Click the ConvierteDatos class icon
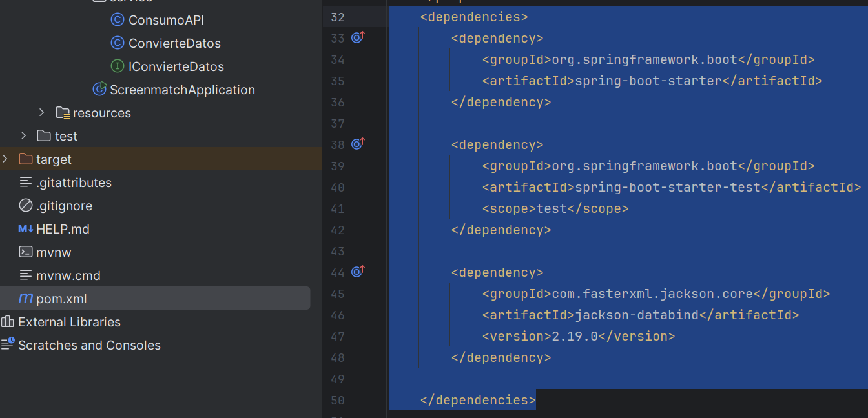Screen dimensions: 868x418 click(118, 43)
